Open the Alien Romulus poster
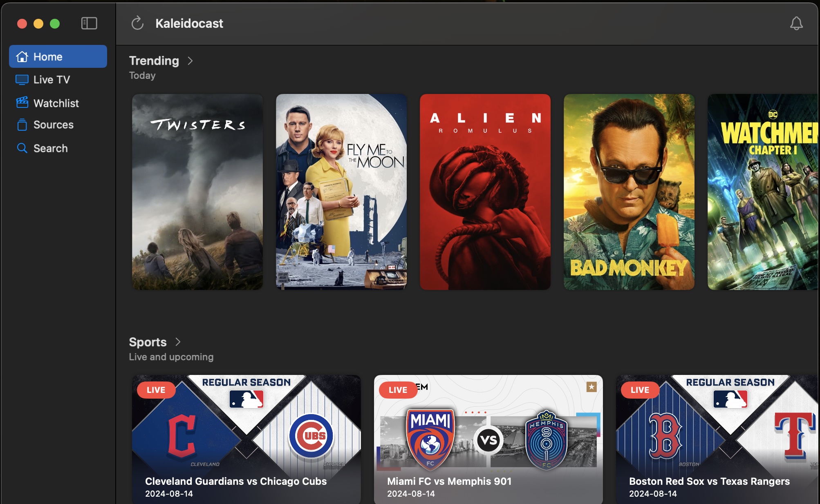The image size is (820, 504). (485, 192)
